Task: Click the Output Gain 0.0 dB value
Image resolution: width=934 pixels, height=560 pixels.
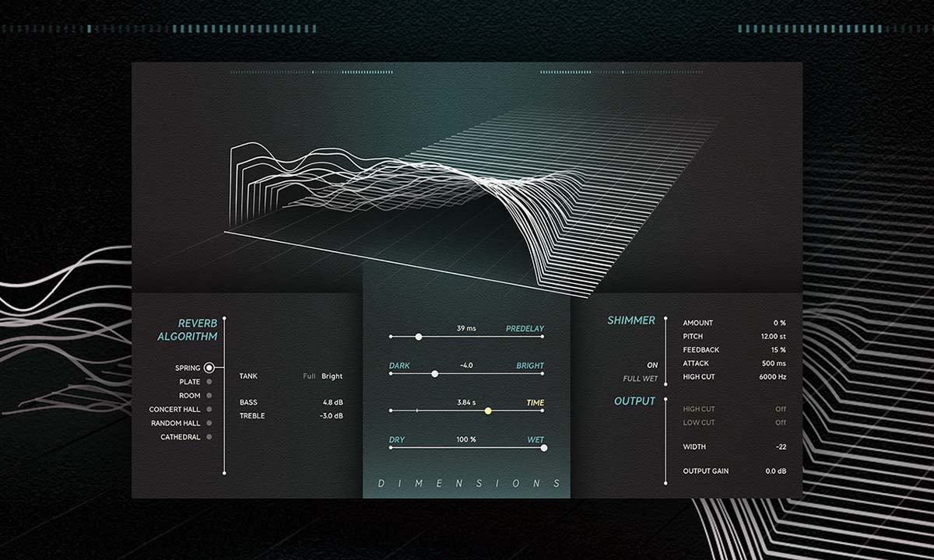Action: point(775,471)
